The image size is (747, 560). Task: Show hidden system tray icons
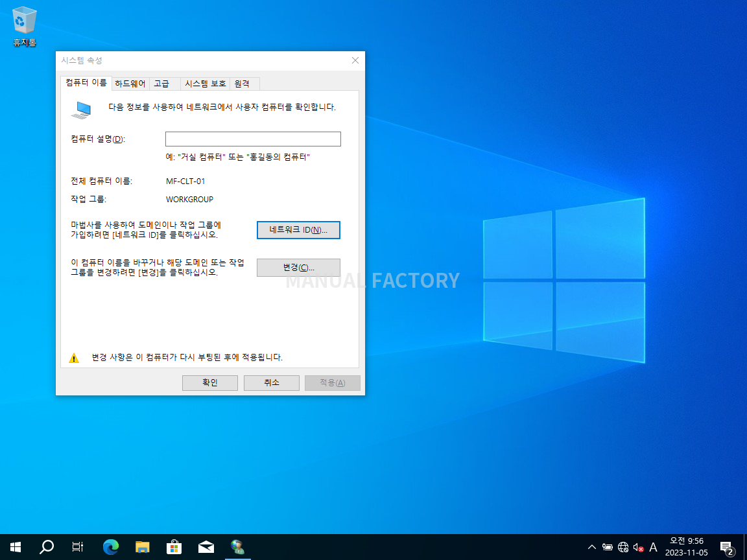591,547
